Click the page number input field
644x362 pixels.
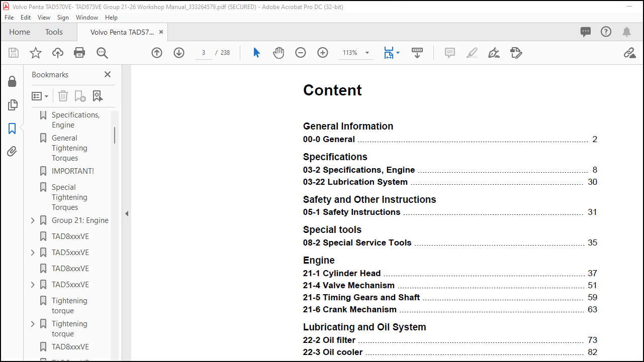tap(204, 53)
